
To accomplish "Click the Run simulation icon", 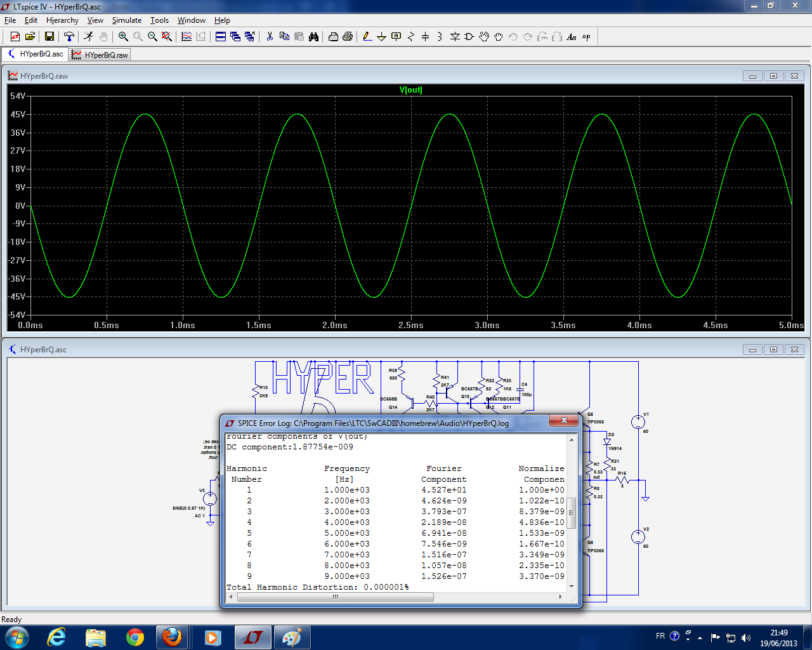I will (x=88, y=37).
